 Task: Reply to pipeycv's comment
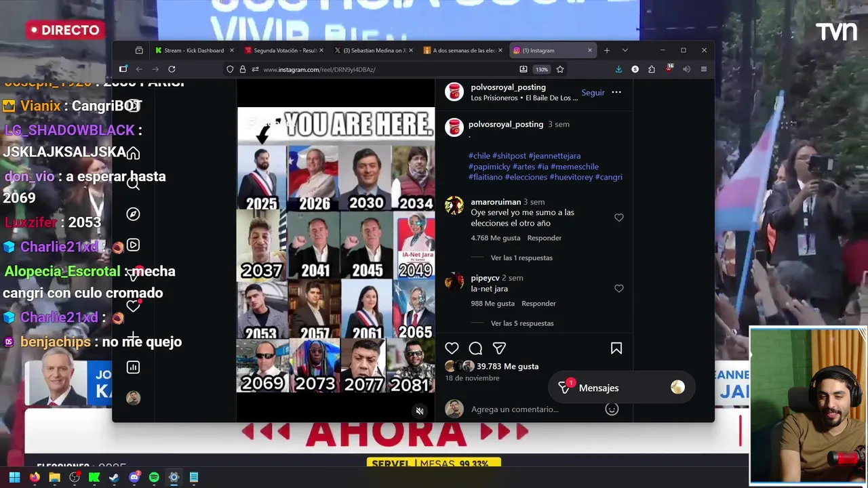(x=539, y=304)
